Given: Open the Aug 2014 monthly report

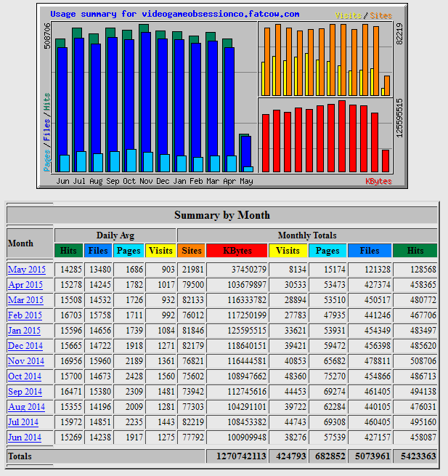Looking at the screenshot, I should point(26,407).
